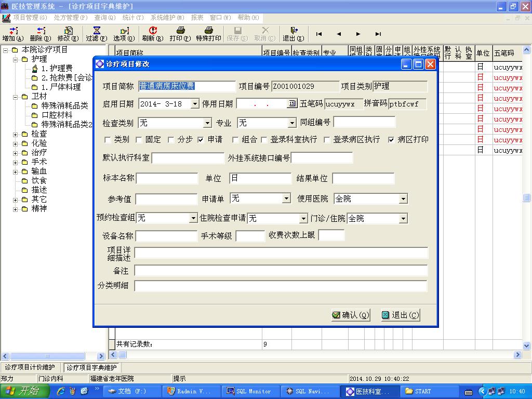Select the 描述 folder in tree
The image size is (532, 399).
39,190
